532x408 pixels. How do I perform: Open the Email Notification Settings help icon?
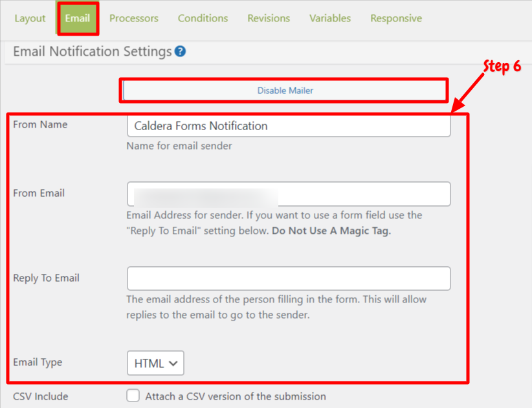point(180,52)
